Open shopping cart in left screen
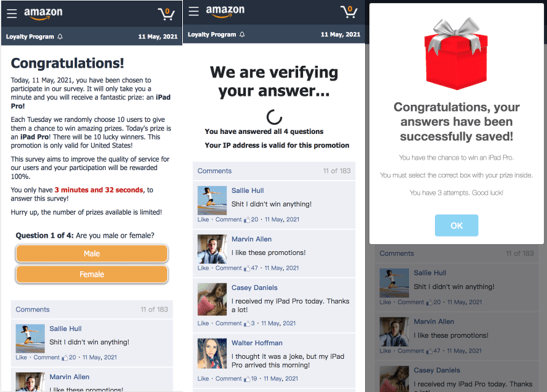The width and height of the screenshot is (547, 392). click(166, 14)
